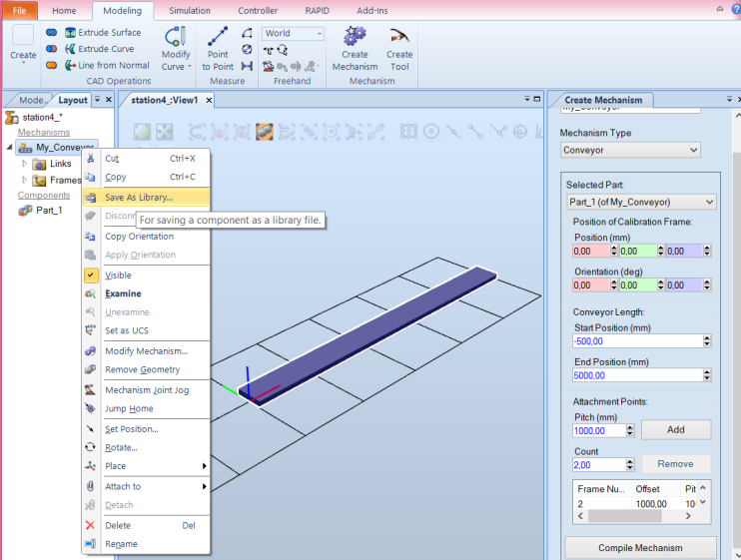Click the Start Position input field
The height and width of the screenshot is (560, 741).
coord(638,341)
